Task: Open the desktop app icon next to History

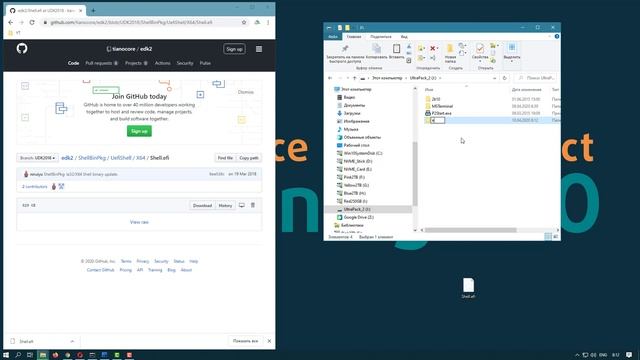Action: (242, 205)
